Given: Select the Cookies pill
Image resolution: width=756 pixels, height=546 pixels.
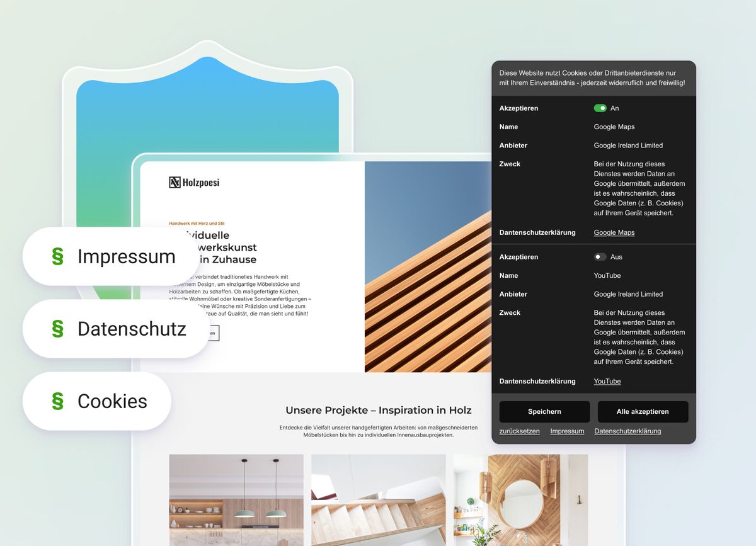Looking at the screenshot, I should [x=97, y=401].
